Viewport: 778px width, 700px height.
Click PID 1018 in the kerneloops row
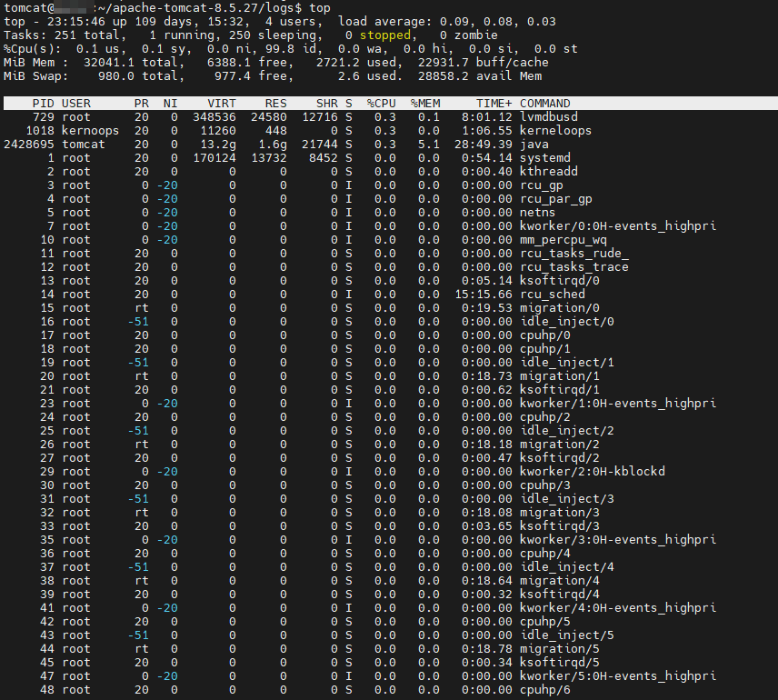40,131
